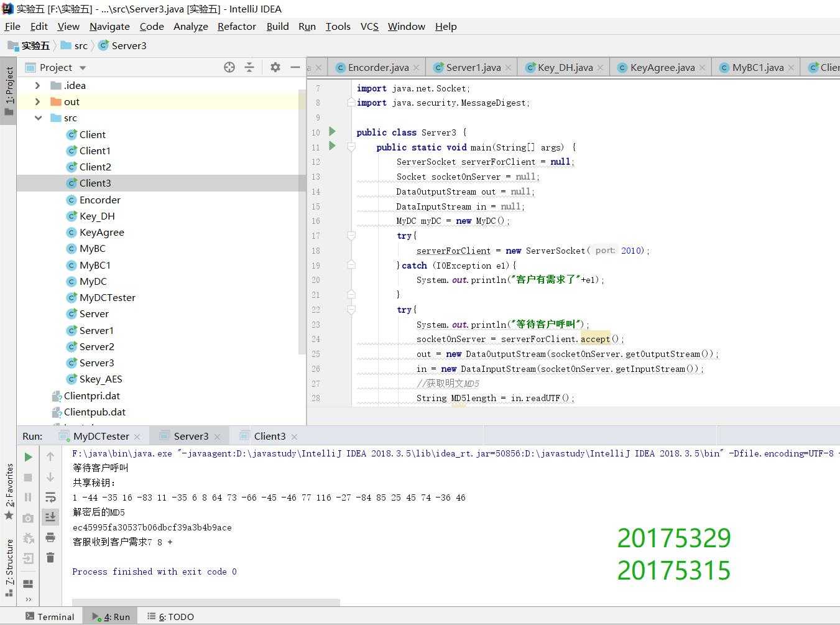
Task: Toggle soft wraps in the console
Action: (50, 497)
